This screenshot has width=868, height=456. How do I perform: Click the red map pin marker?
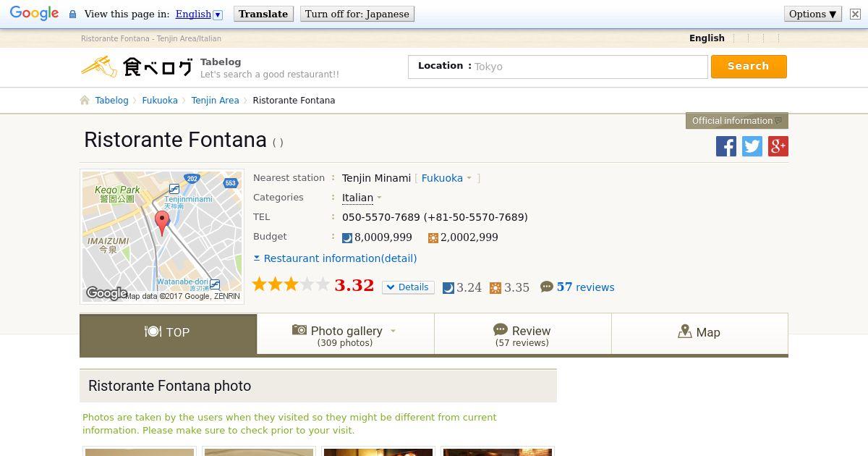coord(162,223)
